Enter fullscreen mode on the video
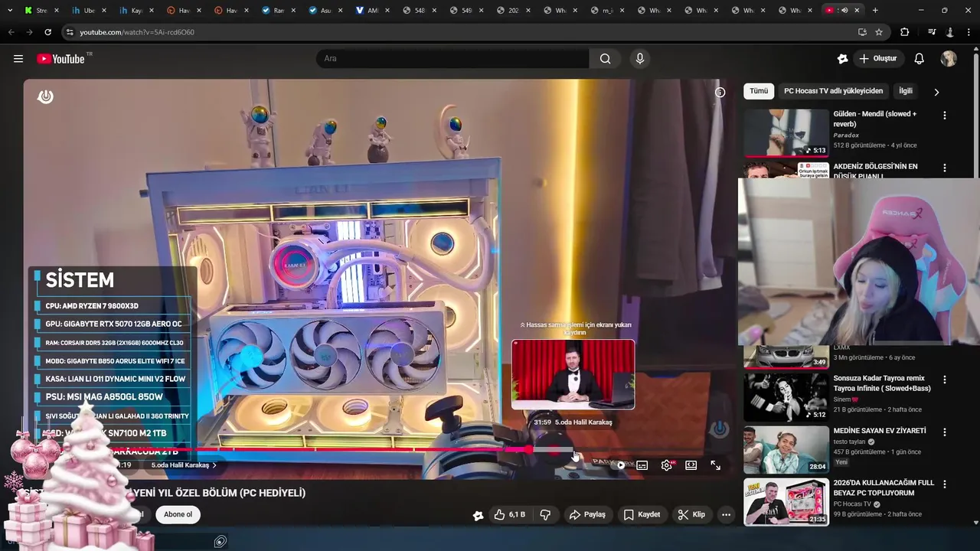This screenshot has width=980, height=551. click(716, 465)
